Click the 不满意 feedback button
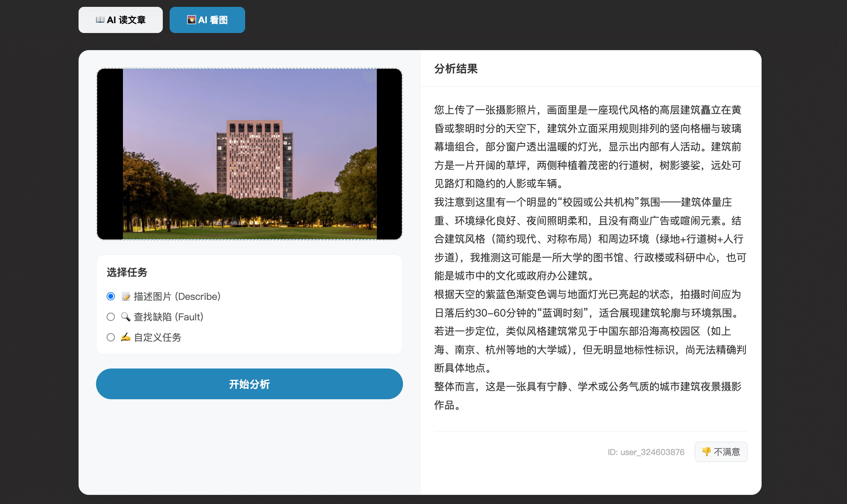This screenshot has width=847, height=504. pyautogui.click(x=721, y=452)
